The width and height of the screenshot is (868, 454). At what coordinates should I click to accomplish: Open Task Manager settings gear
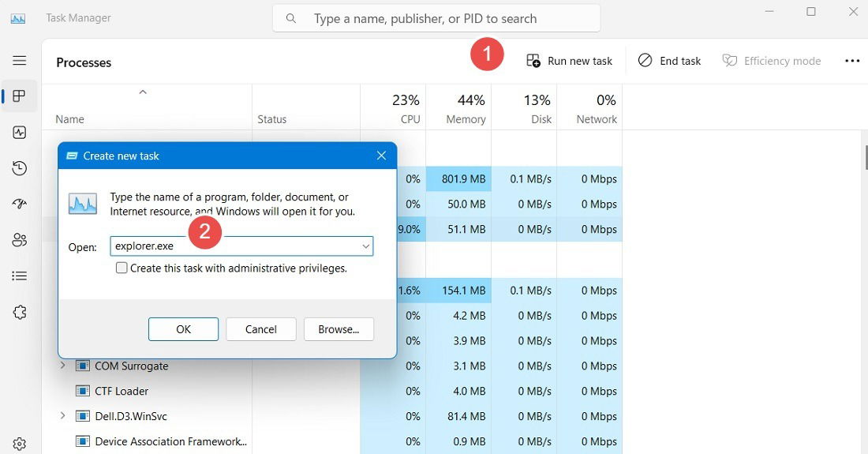tap(20, 444)
